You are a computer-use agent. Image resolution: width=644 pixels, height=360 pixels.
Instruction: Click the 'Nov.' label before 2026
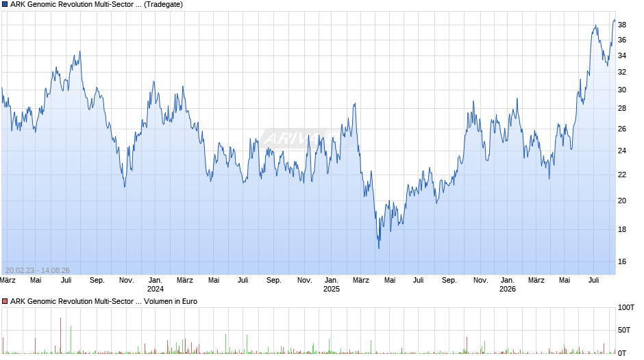coord(480,281)
